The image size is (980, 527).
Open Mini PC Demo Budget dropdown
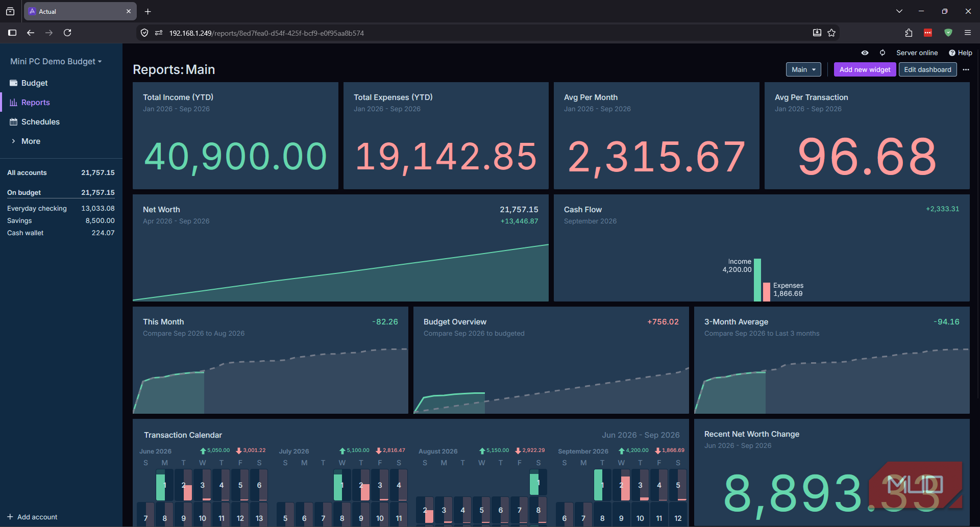click(56, 61)
